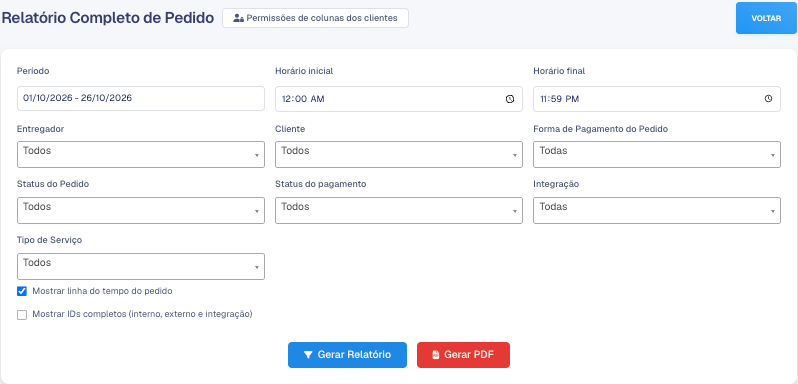The image size is (798, 384).
Task: Click the Período label
Action: 33,71
